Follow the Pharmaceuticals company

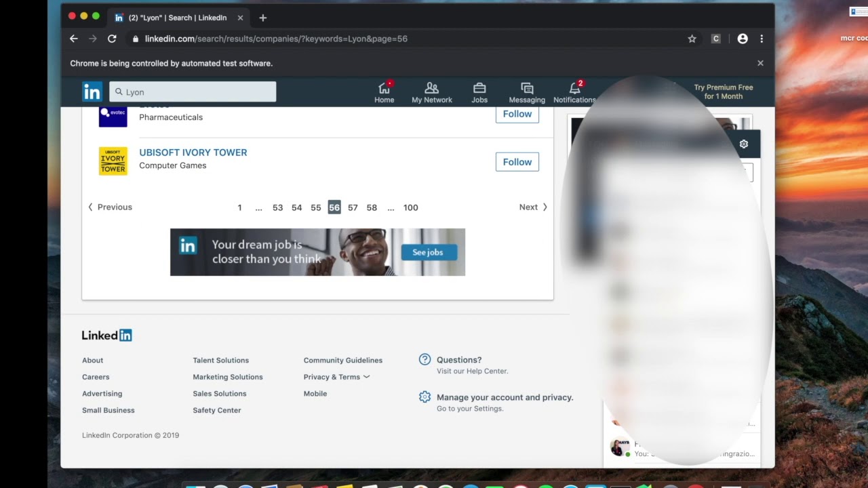tap(517, 114)
